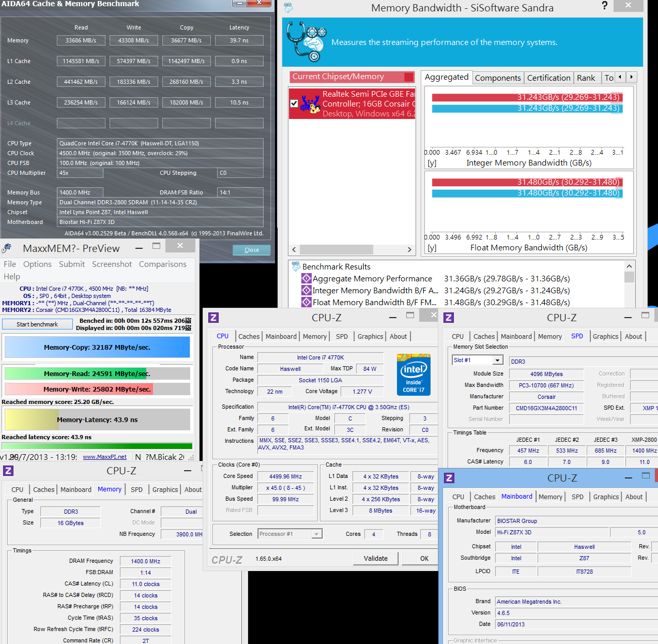Click the red Current Chipset/Memory color square
Viewport: 658px width, 644px height.
pos(409,77)
